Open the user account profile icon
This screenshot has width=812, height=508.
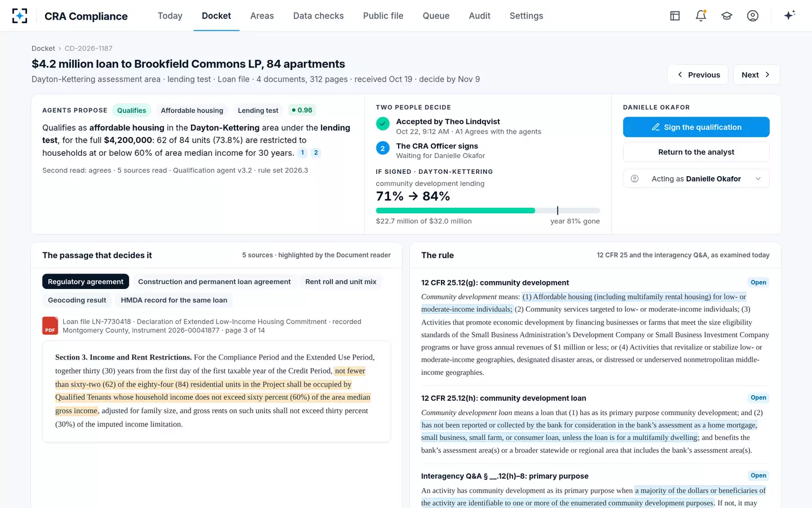click(x=753, y=16)
